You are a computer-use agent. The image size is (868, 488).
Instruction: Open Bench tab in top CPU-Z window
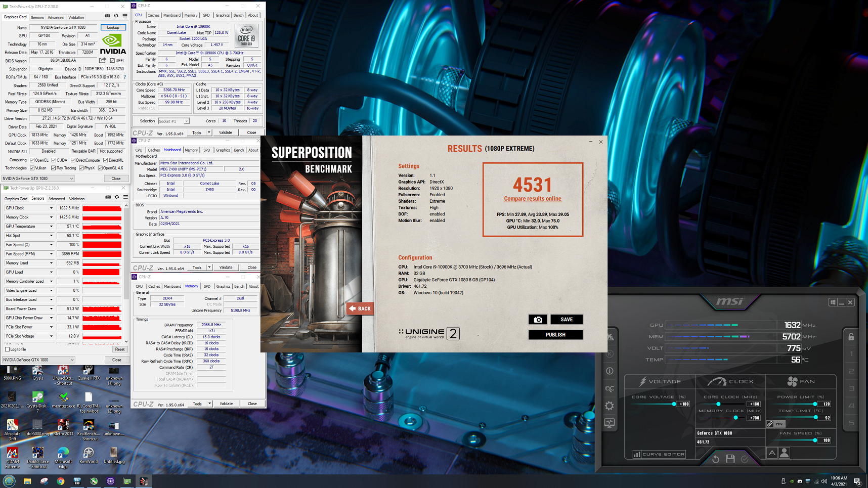coord(239,15)
